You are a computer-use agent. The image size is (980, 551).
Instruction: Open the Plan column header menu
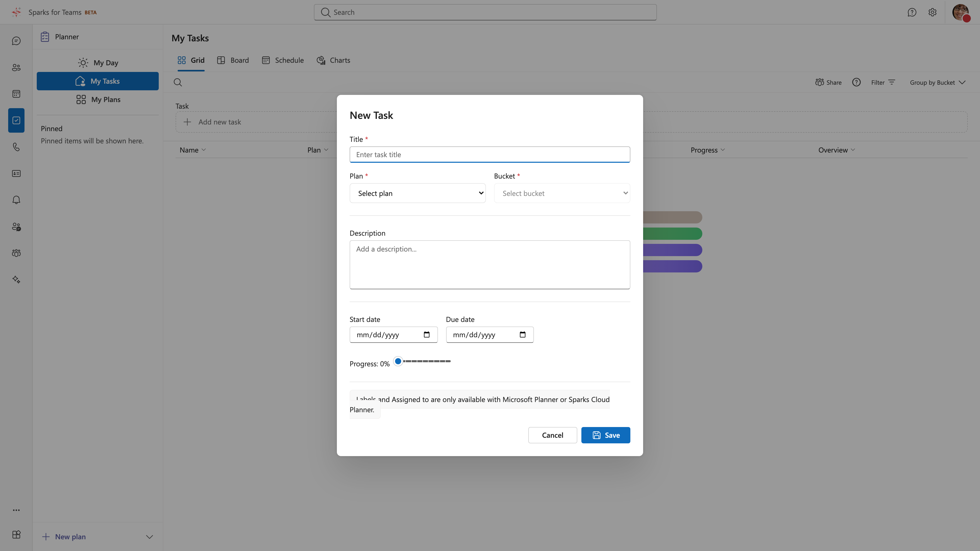(318, 150)
